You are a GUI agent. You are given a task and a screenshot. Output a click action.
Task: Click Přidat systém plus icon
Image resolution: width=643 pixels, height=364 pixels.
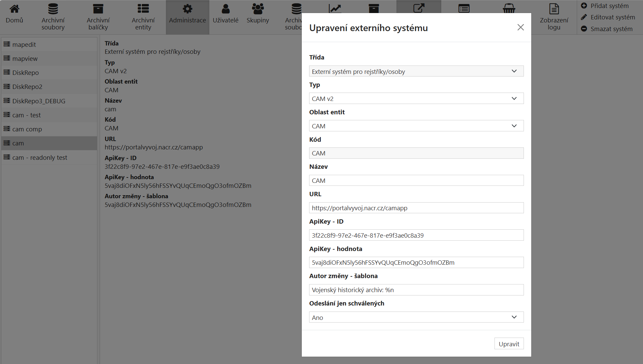click(584, 6)
